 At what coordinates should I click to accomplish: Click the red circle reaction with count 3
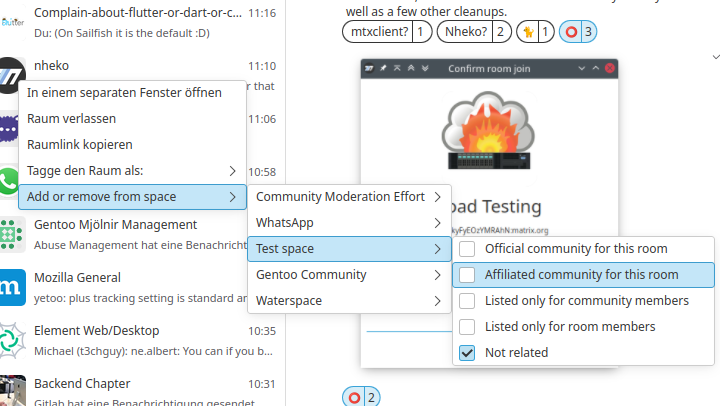pos(578,32)
